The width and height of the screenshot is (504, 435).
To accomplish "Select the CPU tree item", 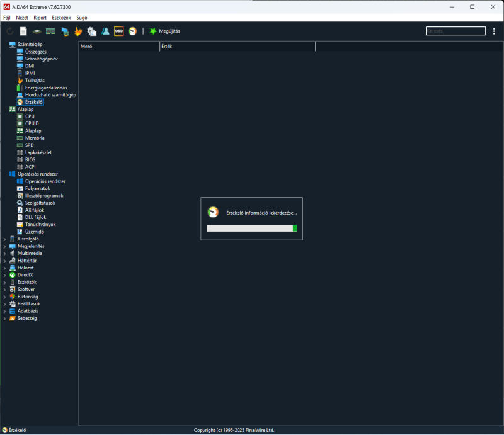I will click(x=30, y=116).
